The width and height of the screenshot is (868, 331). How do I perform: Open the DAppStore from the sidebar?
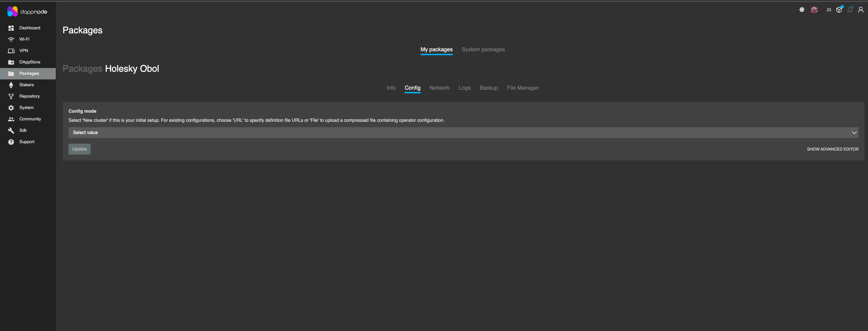(30, 62)
